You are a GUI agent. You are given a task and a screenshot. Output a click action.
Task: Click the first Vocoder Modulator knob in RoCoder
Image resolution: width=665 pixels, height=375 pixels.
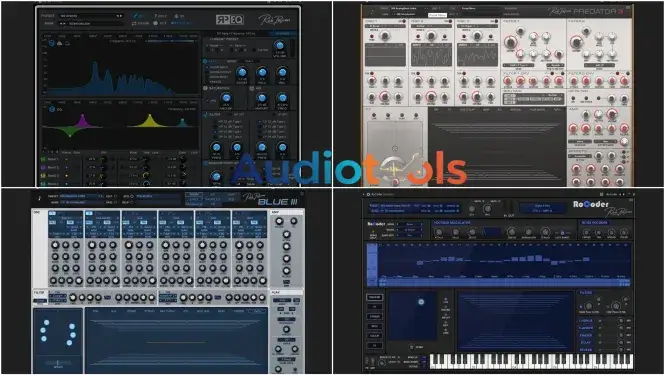(x=439, y=232)
